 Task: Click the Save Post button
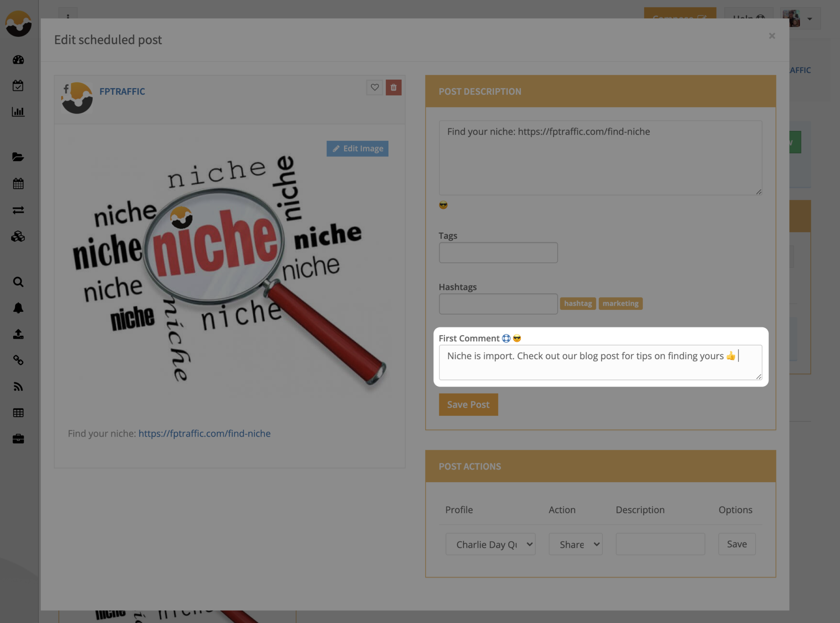pyautogui.click(x=468, y=404)
